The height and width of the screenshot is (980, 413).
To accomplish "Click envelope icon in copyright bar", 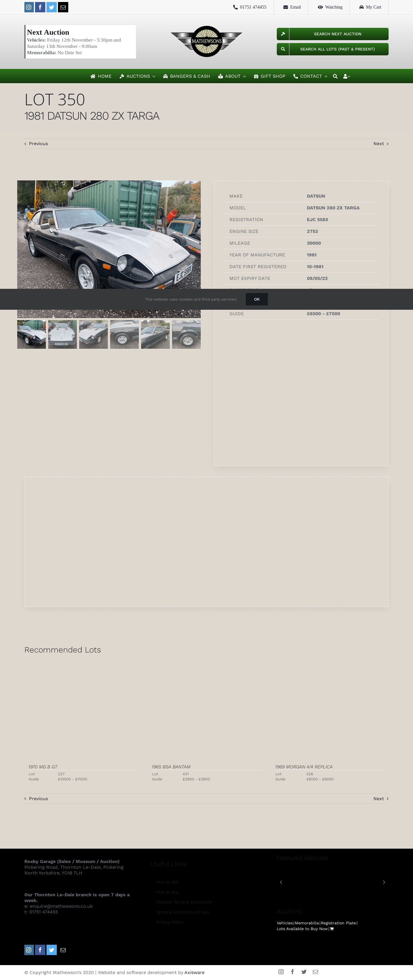I will [x=315, y=971].
